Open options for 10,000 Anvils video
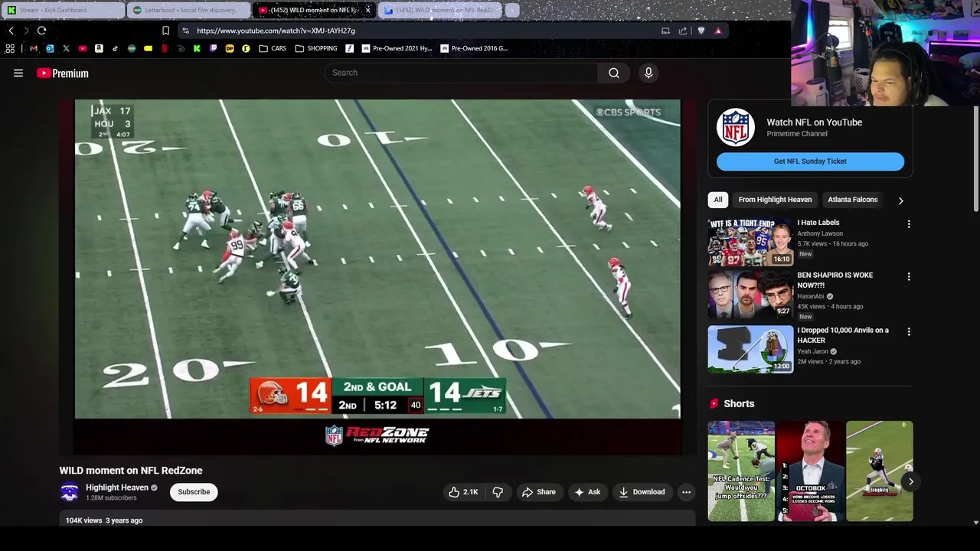The image size is (980, 551). pos(909,331)
